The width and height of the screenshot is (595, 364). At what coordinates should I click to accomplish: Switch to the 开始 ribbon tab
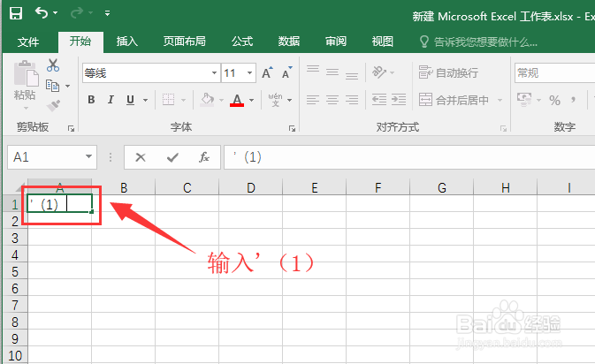[80, 42]
